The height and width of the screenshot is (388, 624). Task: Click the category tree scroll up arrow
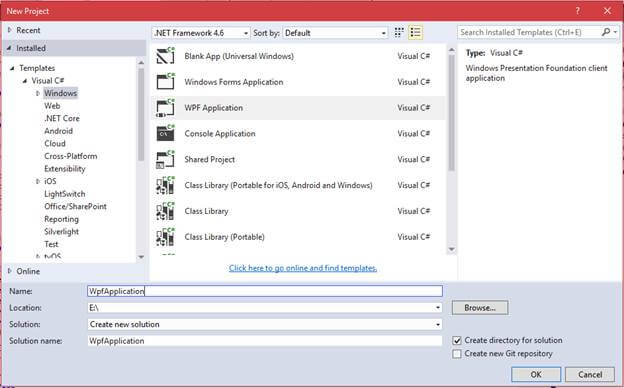pos(141,62)
